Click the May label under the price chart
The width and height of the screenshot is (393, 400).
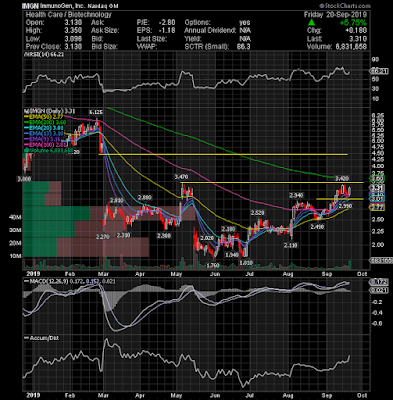pyautogui.click(x=177, y=274)
